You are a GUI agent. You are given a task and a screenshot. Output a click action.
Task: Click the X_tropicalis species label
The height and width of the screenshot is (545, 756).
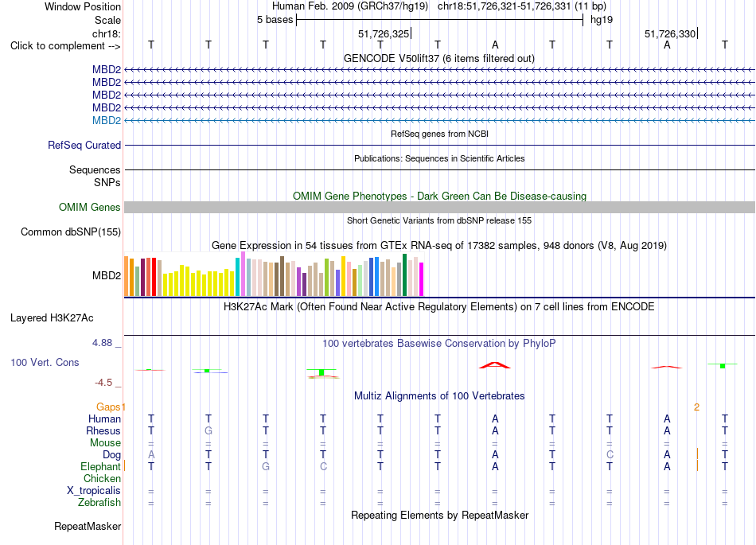pos(94,491)
